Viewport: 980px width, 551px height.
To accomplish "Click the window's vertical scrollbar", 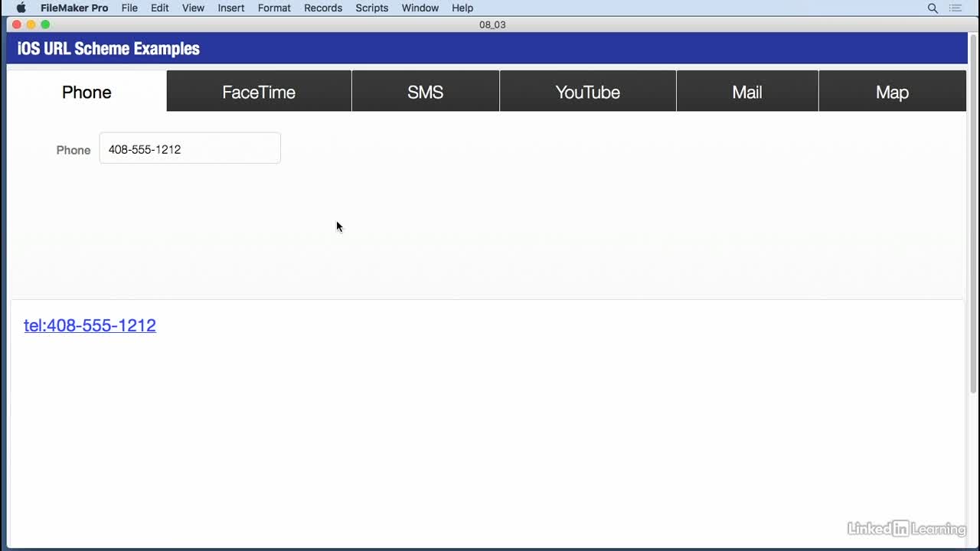I will click(973, 214).
